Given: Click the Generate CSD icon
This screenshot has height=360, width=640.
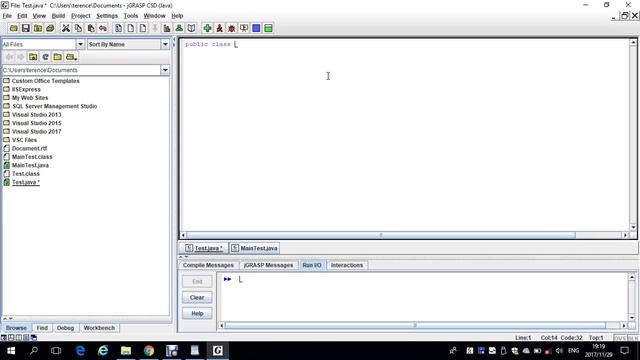Looking at the screenshot, I should [118, 28].
